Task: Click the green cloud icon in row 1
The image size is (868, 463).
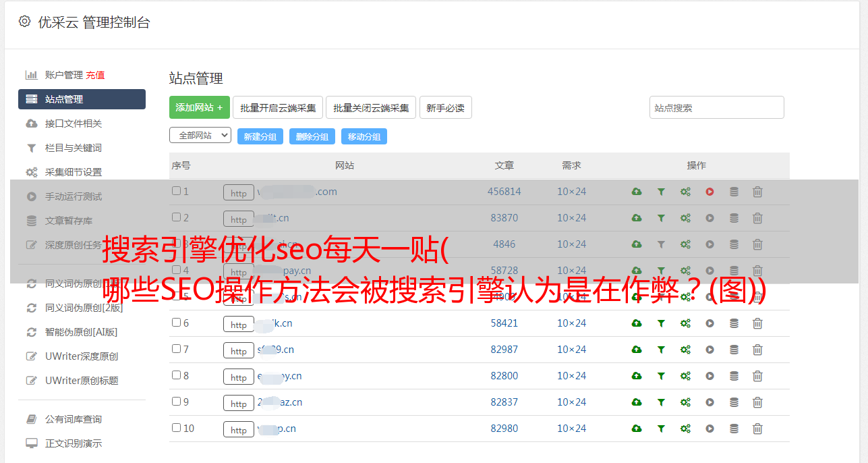Action: [637, 192]
